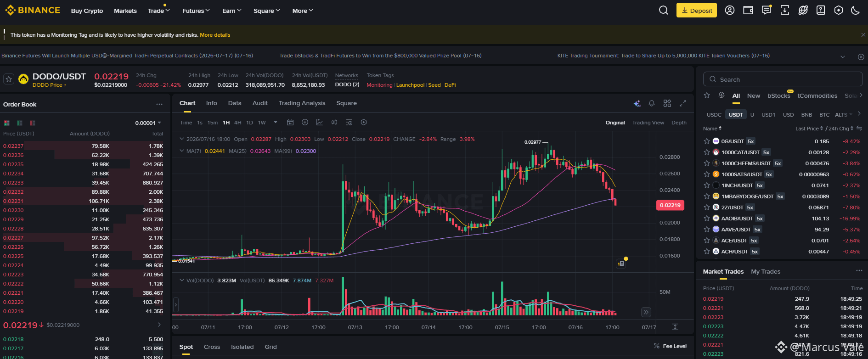This screenshot has height=359, width=868.
Task: Open the 0.00001 price precision dropdown
Action: (x=148, y=123)
